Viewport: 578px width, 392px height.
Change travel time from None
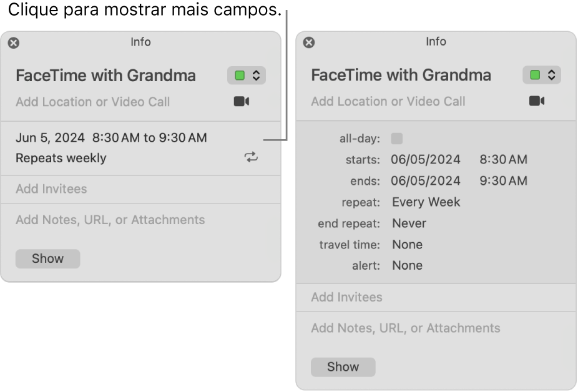[x=407, y=245]
